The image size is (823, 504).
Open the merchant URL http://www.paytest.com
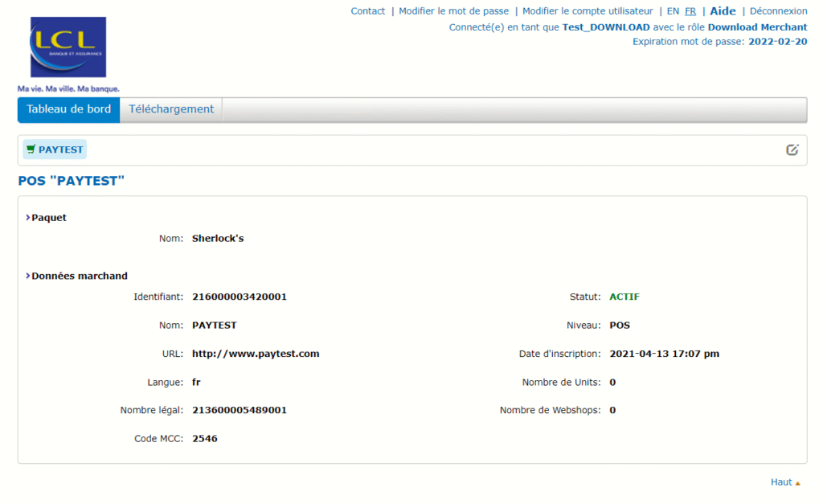tap(255, 353)
